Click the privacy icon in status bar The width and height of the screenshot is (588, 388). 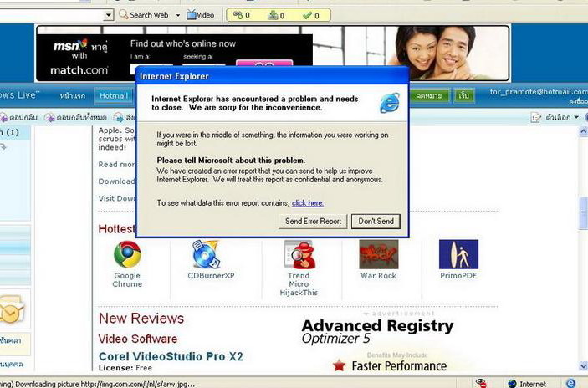click(x=481, y=383)
